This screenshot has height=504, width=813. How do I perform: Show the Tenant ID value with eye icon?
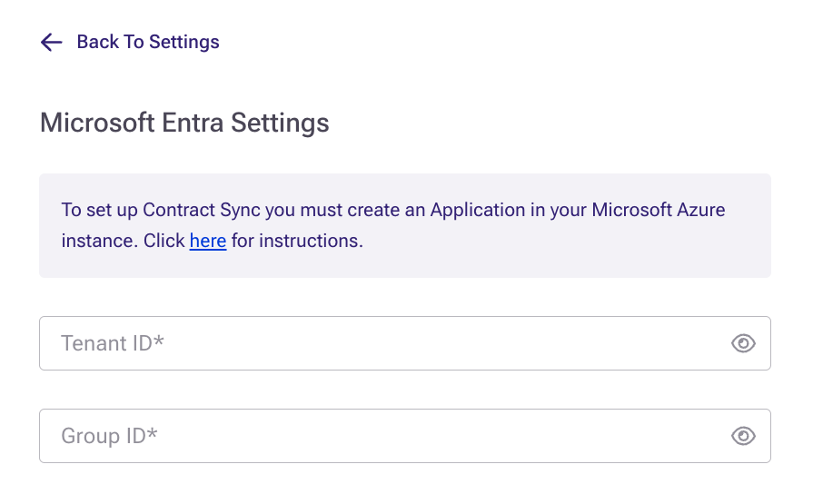(x=743, y=343)
